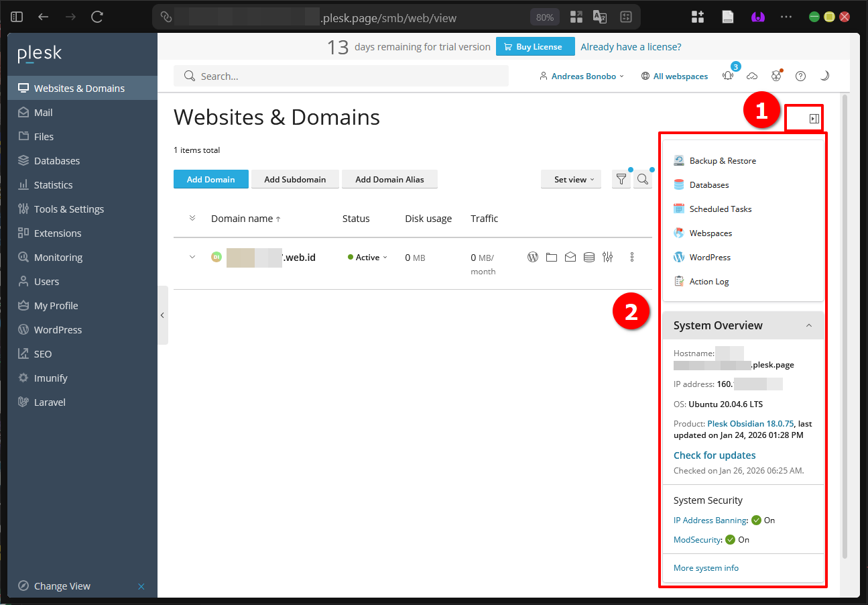Image resolution: width=868 pixels, height=605 pixels.
Task: Open the Andreas Bonobo account menu
Action: pos(582,76)
